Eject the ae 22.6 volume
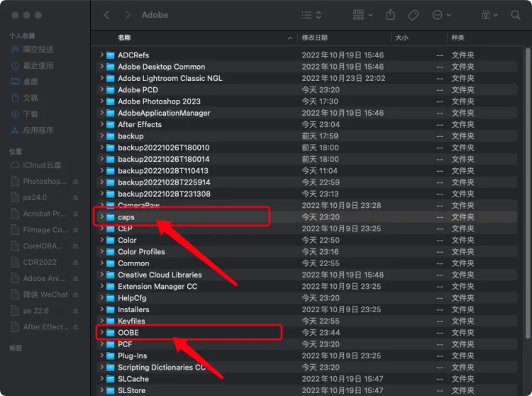Image resolution: width=532 pixels, height=396 pixels. (x=75, y=311)
